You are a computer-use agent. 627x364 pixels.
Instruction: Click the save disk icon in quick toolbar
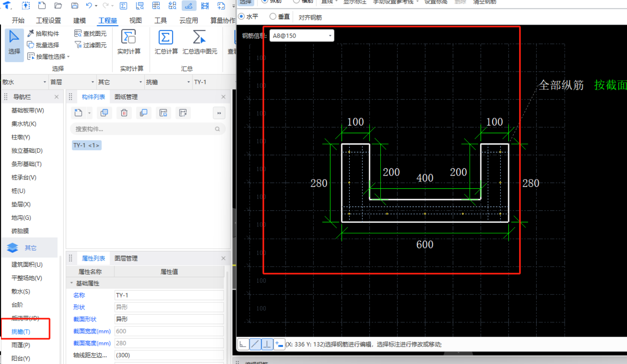click(x=74, y=5)
